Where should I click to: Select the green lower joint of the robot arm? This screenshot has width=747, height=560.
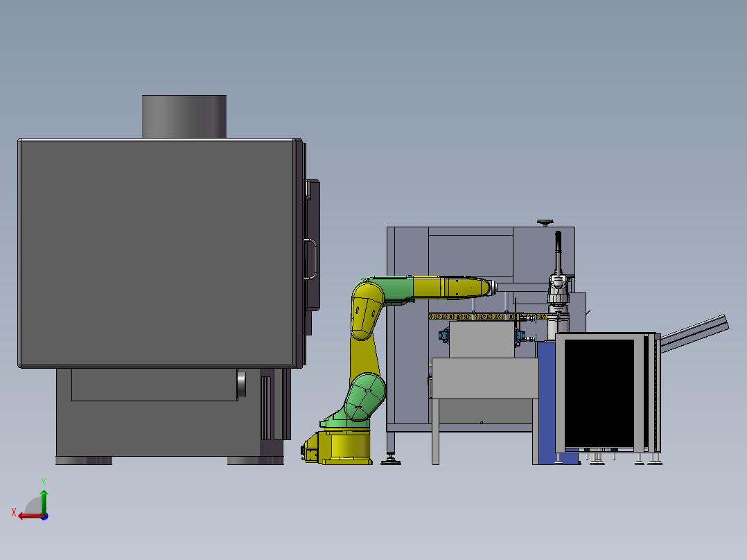tap(364, 397)
